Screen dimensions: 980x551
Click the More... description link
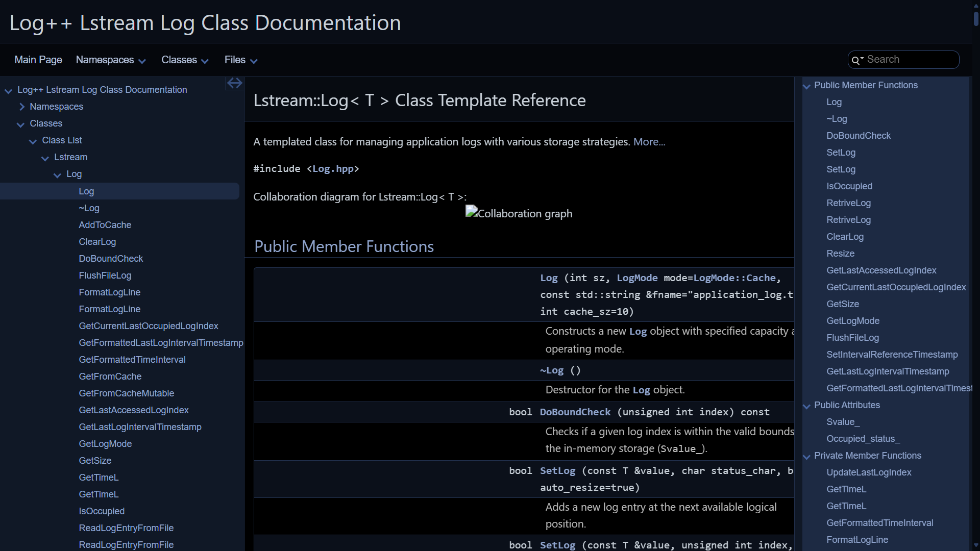click(649, 142)
